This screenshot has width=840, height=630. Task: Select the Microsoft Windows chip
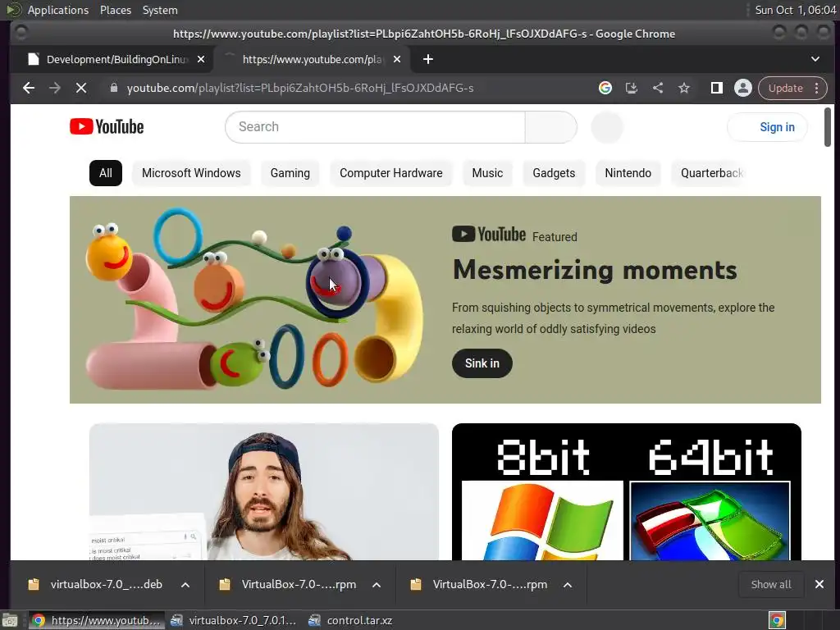191,173
